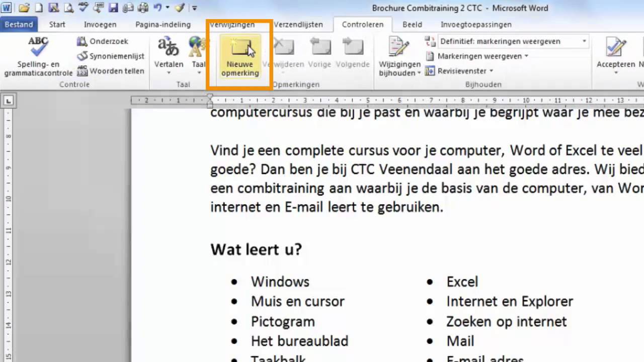
Task: Select the Controleren tab
Action: click(x=363, y=24)
